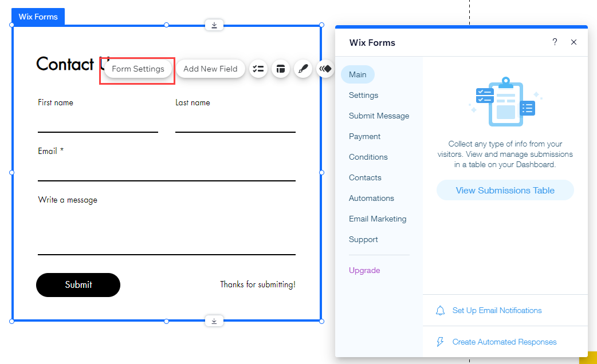
Task: Open the Manage Fields checklist icon
Action: [258, 69]
